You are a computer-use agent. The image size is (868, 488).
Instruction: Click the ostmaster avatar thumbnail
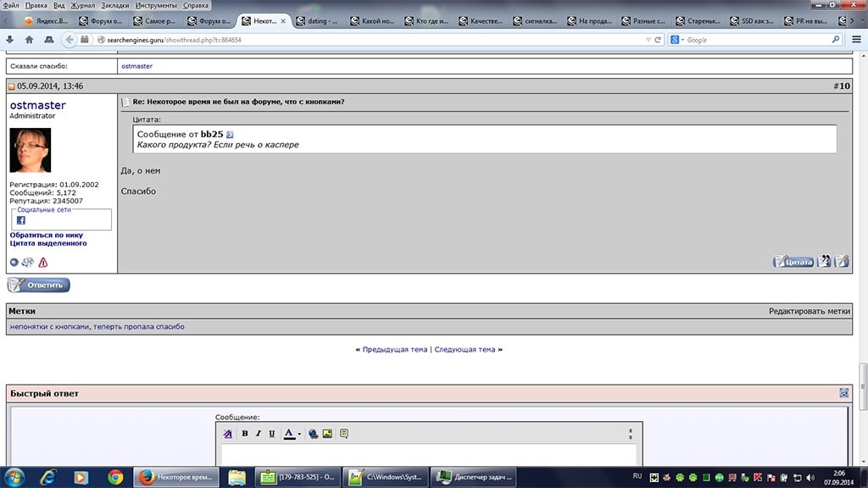pyautogui.click(x=30, y=150)
